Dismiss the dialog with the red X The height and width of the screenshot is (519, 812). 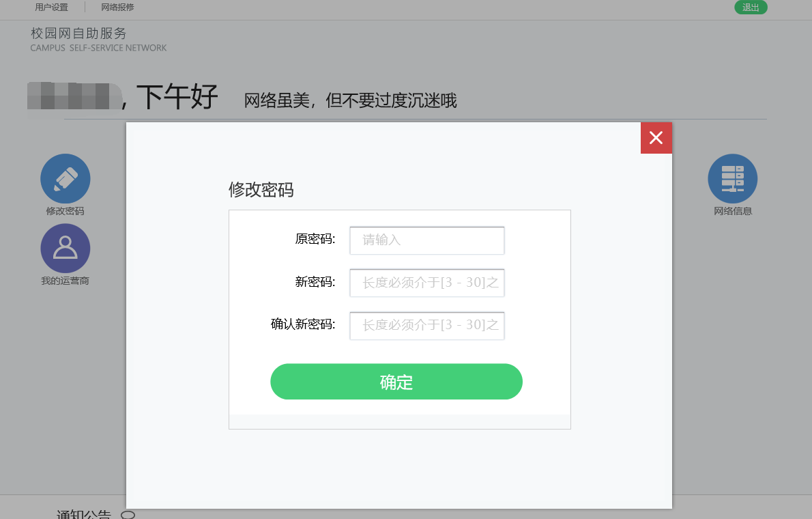tap(656, 137)
